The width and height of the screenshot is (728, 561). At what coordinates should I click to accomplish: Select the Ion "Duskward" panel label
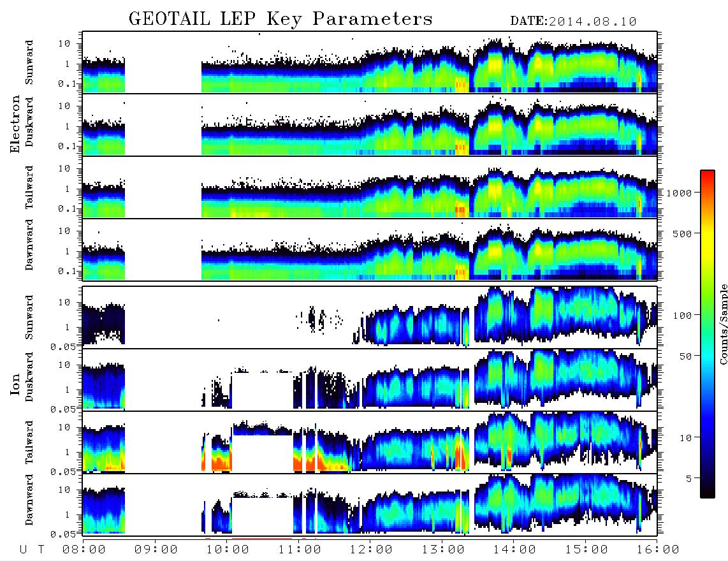pos(29,377)
